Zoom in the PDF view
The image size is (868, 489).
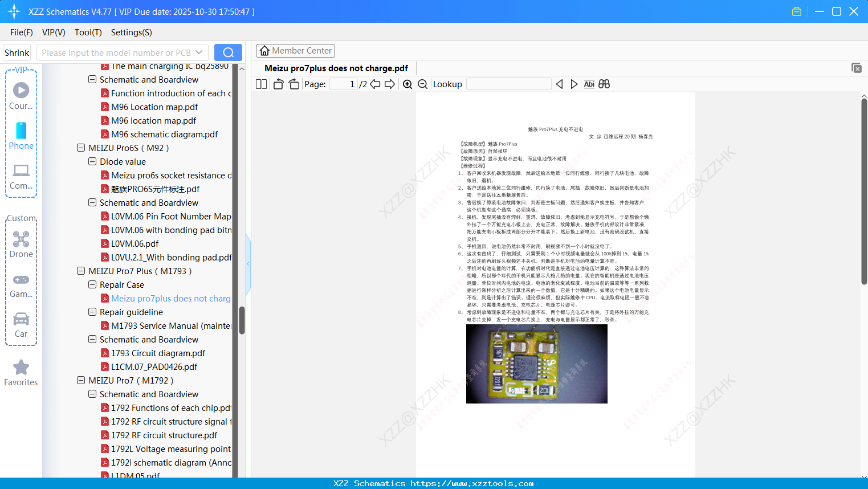(x=407, y=84)
